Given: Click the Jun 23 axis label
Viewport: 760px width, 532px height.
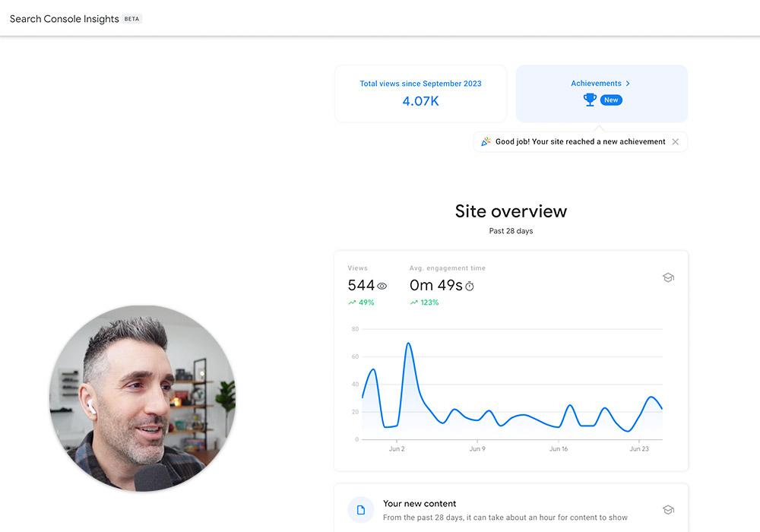Looking at the screenshot, I should pos(639,448).
